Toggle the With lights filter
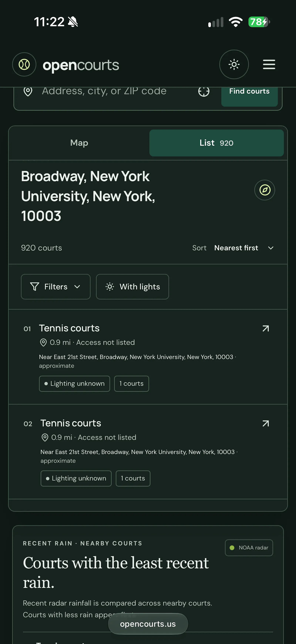This screenshot has height=644, width=296. (132, 286)
